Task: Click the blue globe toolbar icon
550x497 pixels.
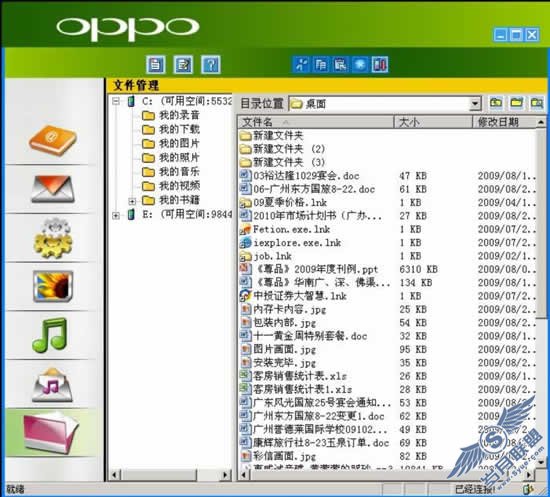Action: pos(360,65)
